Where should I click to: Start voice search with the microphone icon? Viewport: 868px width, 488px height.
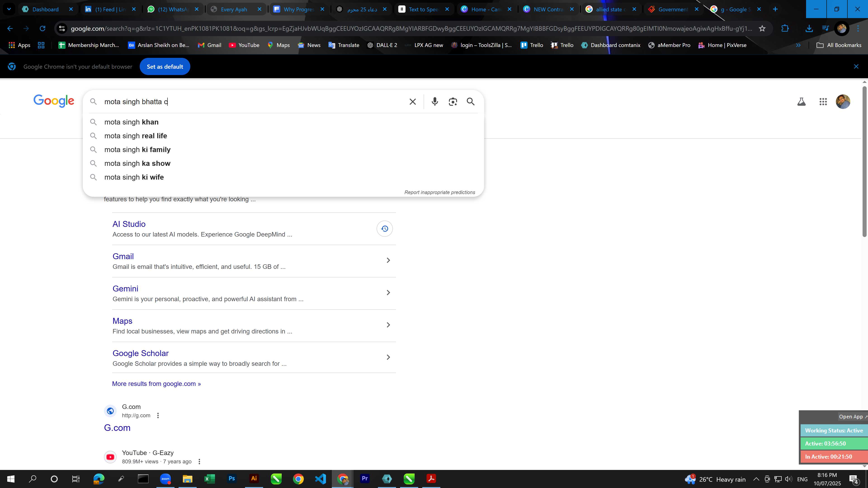pyautogui.click(x=435, y=102)
